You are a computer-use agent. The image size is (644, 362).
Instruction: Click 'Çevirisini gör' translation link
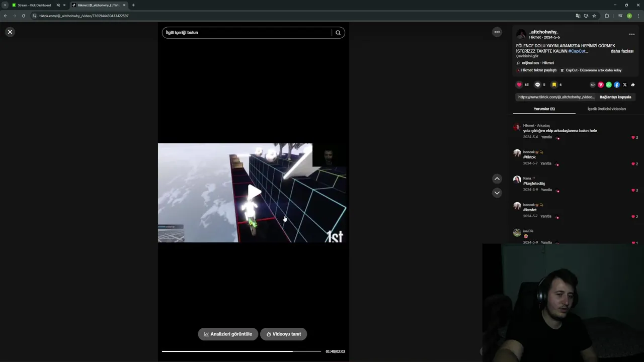527,56
